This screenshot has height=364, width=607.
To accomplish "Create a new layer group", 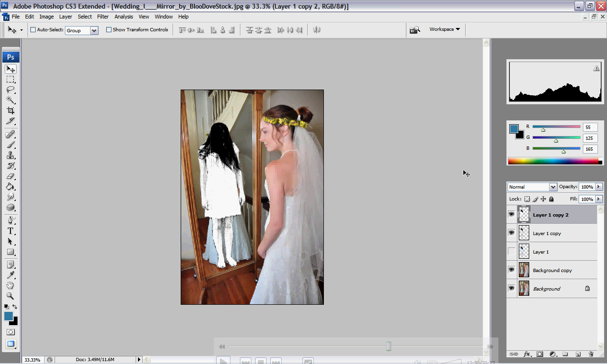I will (x=565, y=354).
